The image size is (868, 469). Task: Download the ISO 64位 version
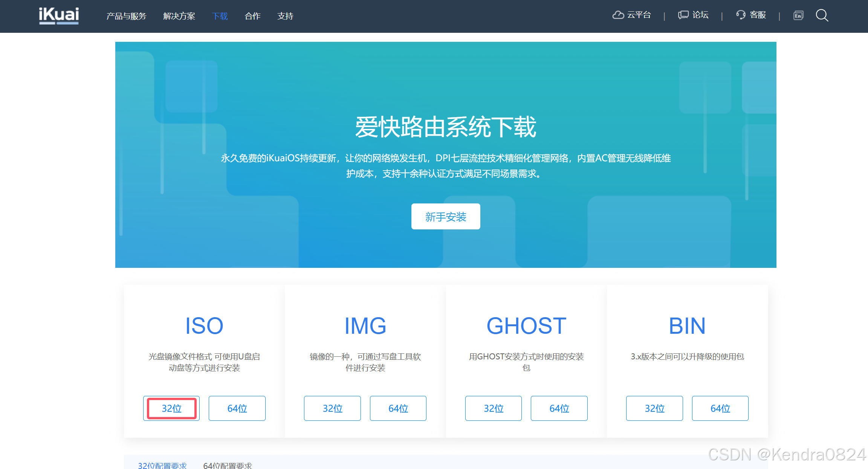click(x=237, y=408)
